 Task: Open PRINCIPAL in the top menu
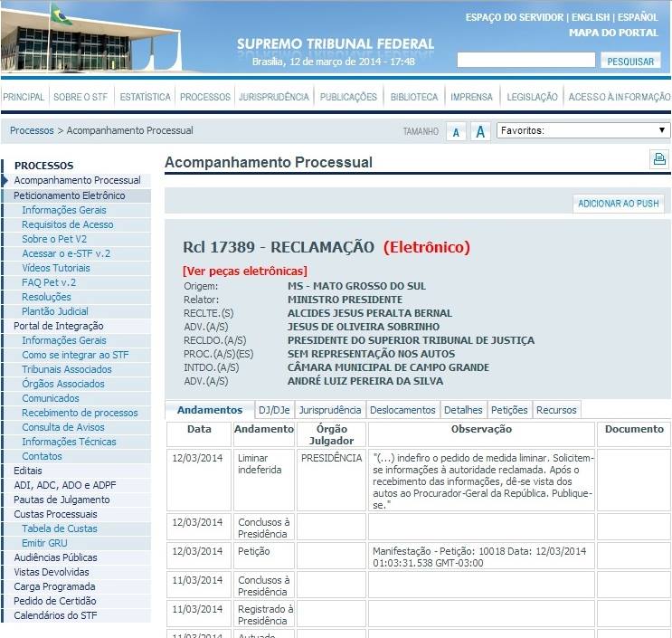24,97
